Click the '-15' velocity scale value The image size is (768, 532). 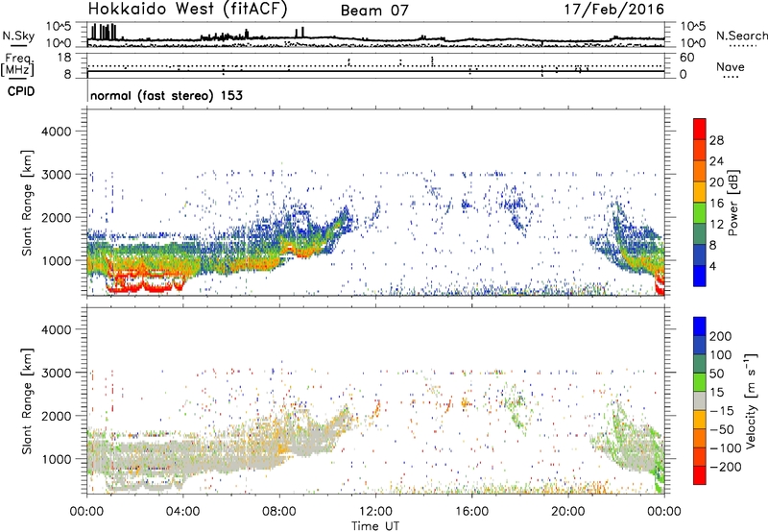pyautogui.click(x=722, y=411)
